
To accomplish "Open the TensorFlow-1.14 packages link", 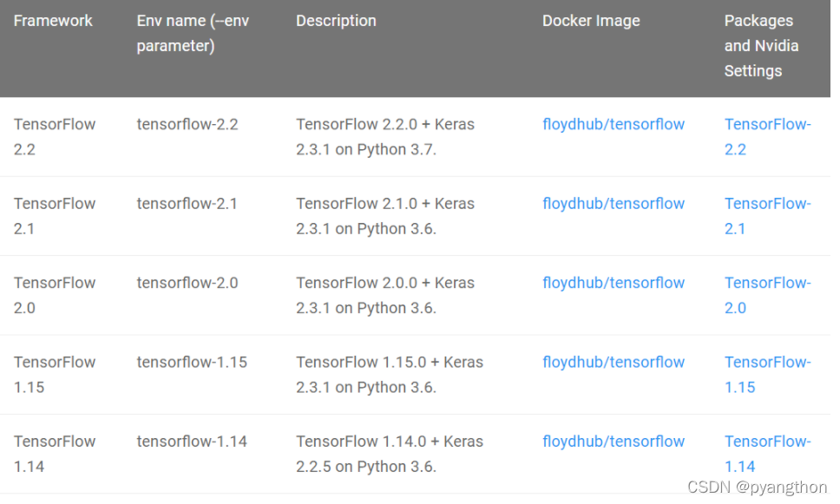I will (768, 454).
